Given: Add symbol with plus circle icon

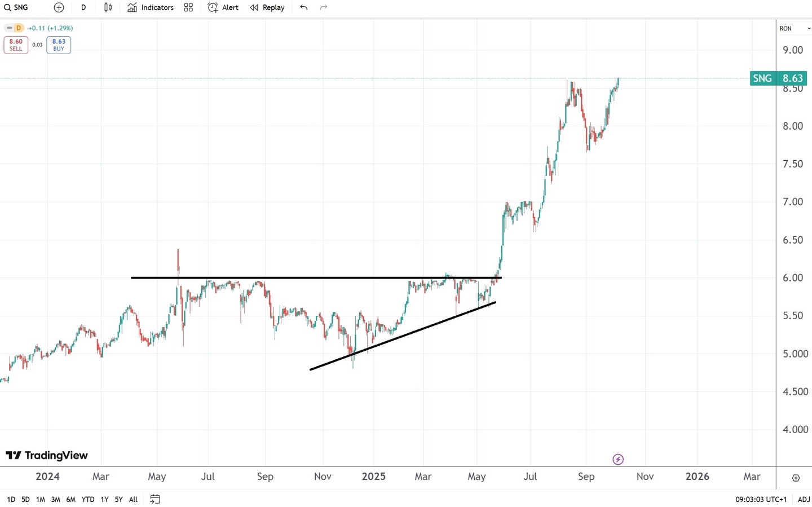Looking at the screenshot, I should click(x=59, y=7).
